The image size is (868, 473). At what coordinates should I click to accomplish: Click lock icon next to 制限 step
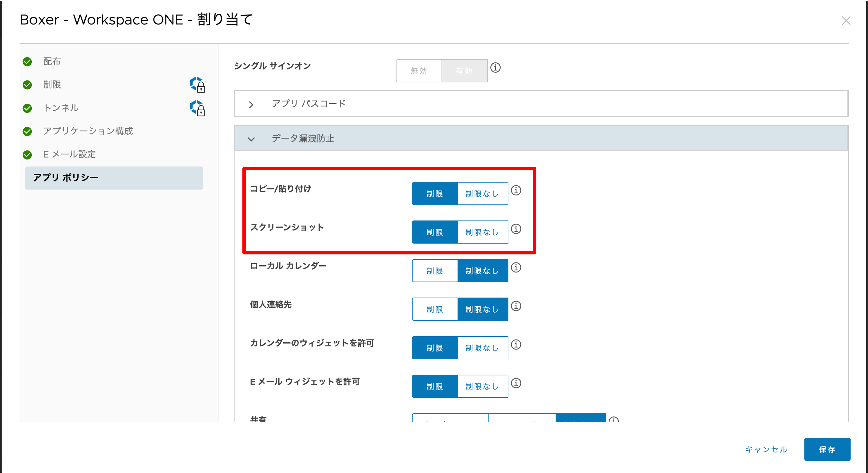pyautogui.click(x=198, y=84)
